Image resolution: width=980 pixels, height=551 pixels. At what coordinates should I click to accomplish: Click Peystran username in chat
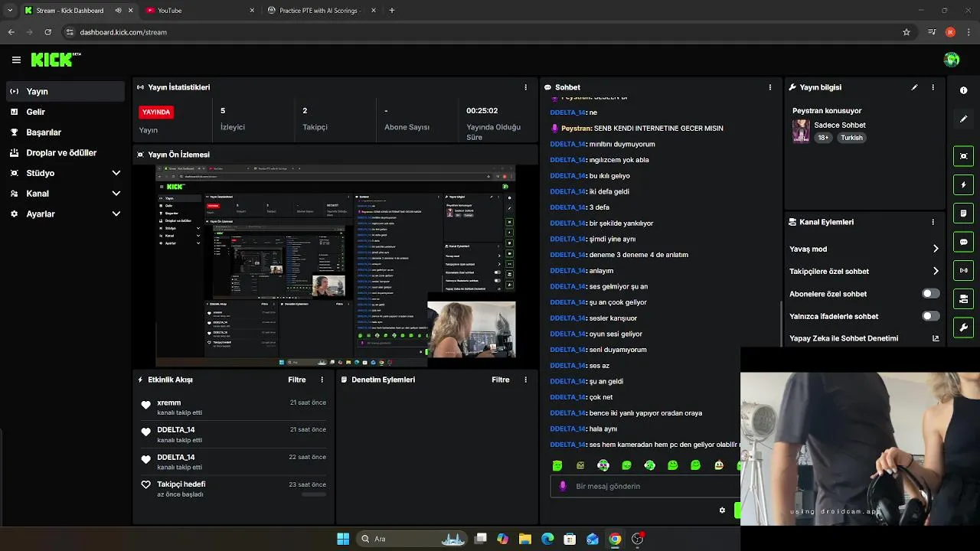coord(577,129)
